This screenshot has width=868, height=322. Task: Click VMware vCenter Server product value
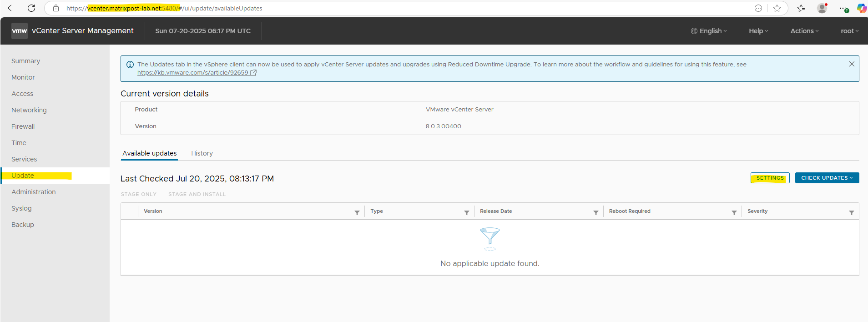(x=459, y=110)
